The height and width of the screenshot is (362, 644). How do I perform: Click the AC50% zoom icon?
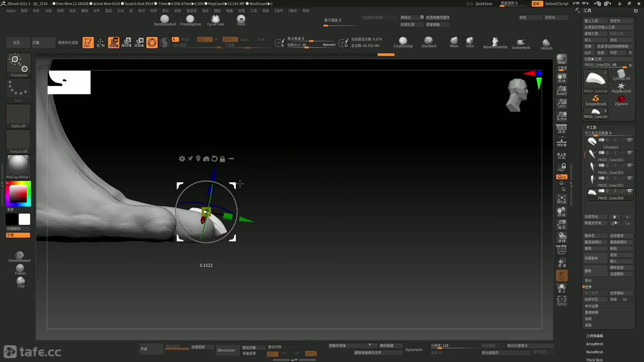[561, 116]
